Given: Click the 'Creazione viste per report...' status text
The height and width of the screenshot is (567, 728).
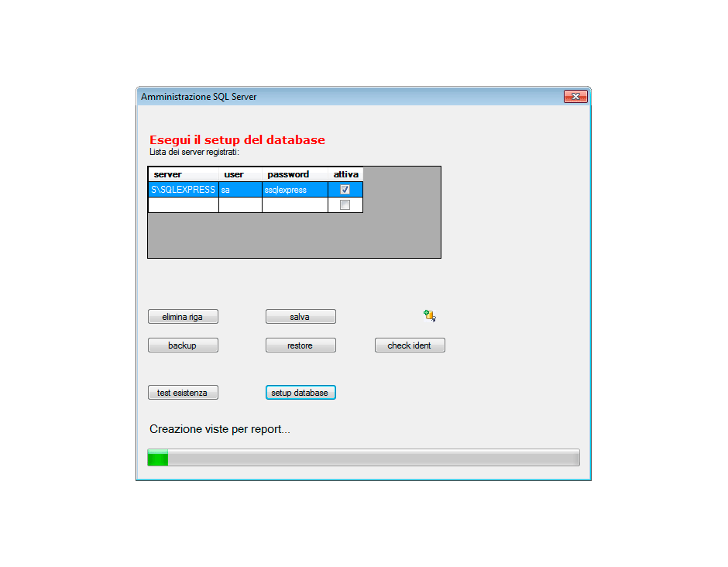Looking at the screenshot, I should (220, 429).
